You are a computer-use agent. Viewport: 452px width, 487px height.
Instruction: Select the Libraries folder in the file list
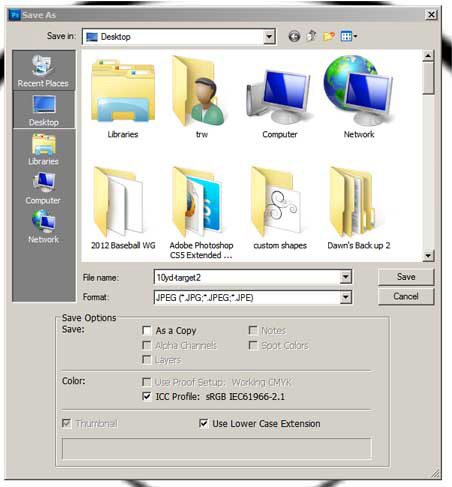coord(123,99)
